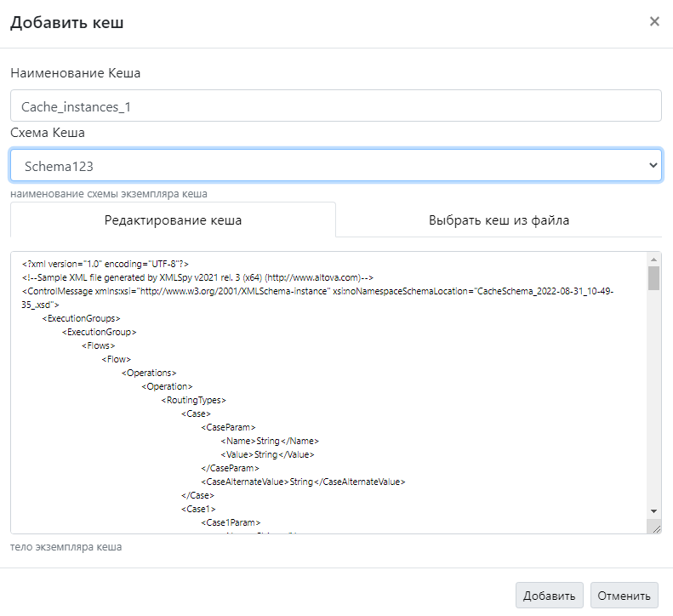The height and width of the screenshot is (616, 673).
Task: Place cursor on the opening ExecutionGroups tag
Action: pyautogui.click(x=83, y=318)
